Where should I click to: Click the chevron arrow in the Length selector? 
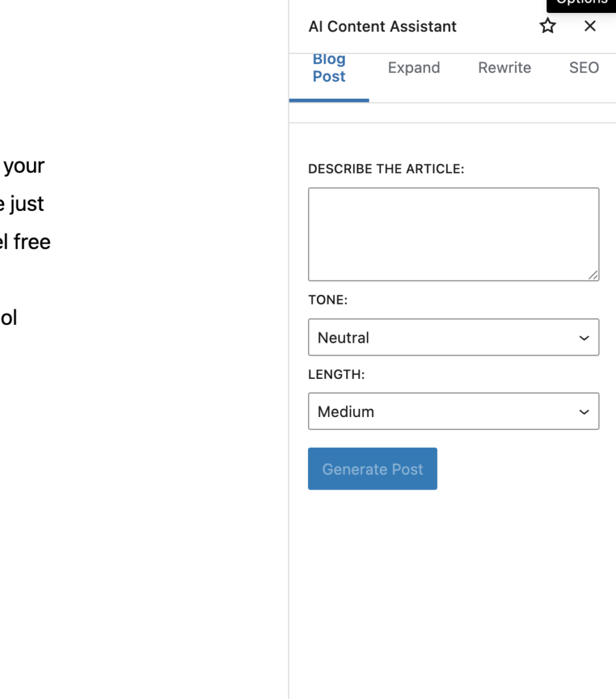tap(584, 412)
